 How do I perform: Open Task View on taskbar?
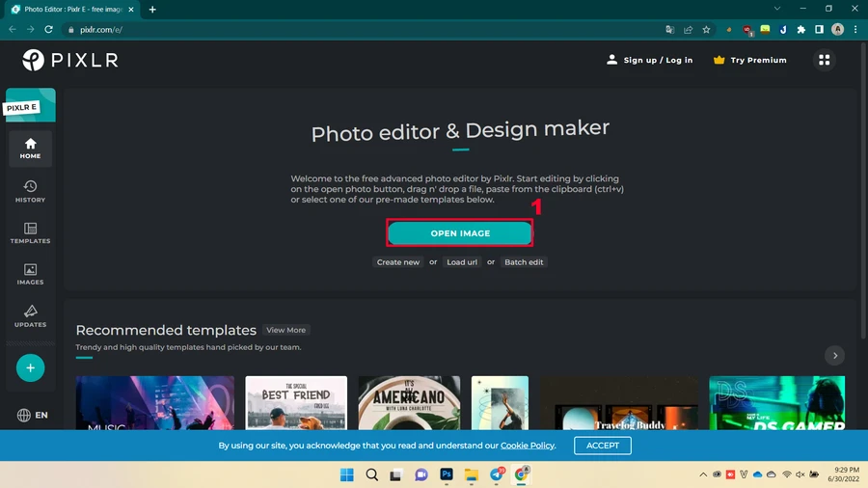click(x=395, y=474)
